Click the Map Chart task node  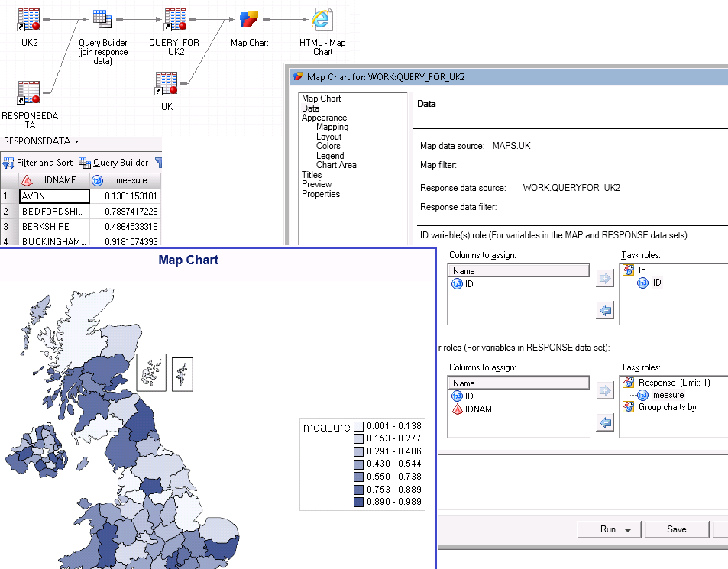tap(249, 18)
